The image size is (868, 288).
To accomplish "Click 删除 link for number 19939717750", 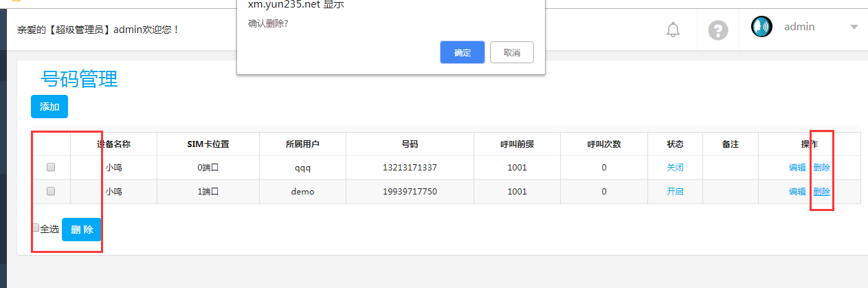I will (821, 192).
